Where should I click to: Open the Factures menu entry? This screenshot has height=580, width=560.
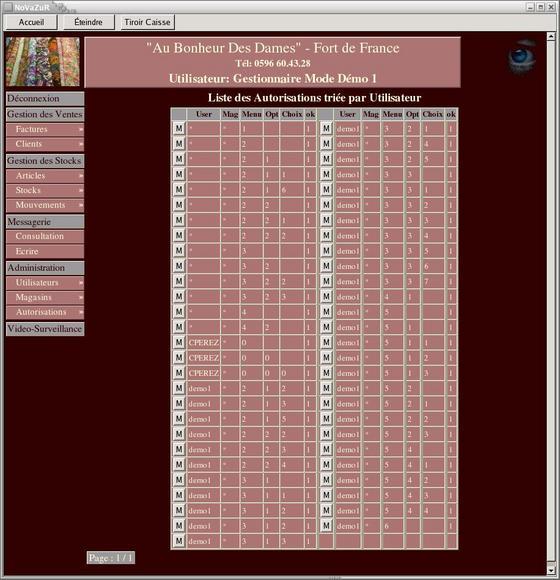(45, 129)
